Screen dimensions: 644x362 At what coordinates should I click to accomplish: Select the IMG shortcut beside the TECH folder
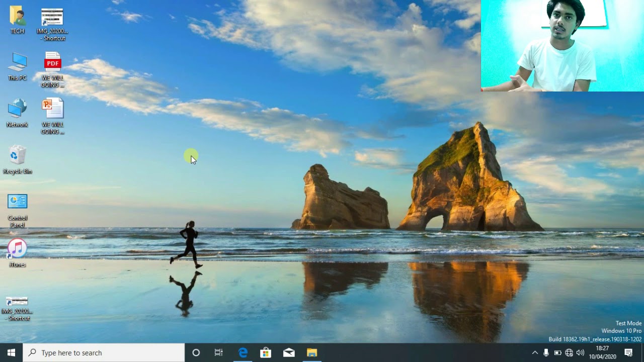click(x=52, y=25)
